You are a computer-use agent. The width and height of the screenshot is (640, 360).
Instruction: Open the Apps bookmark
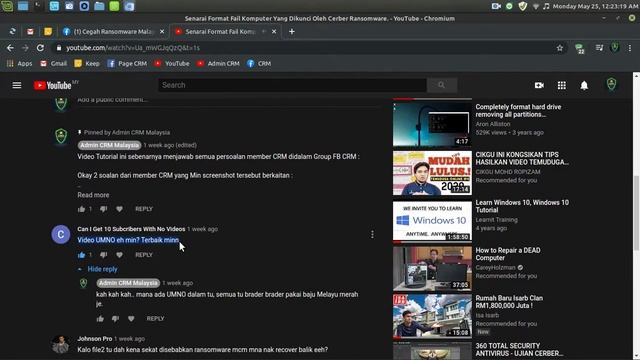[x=19, y=63]
